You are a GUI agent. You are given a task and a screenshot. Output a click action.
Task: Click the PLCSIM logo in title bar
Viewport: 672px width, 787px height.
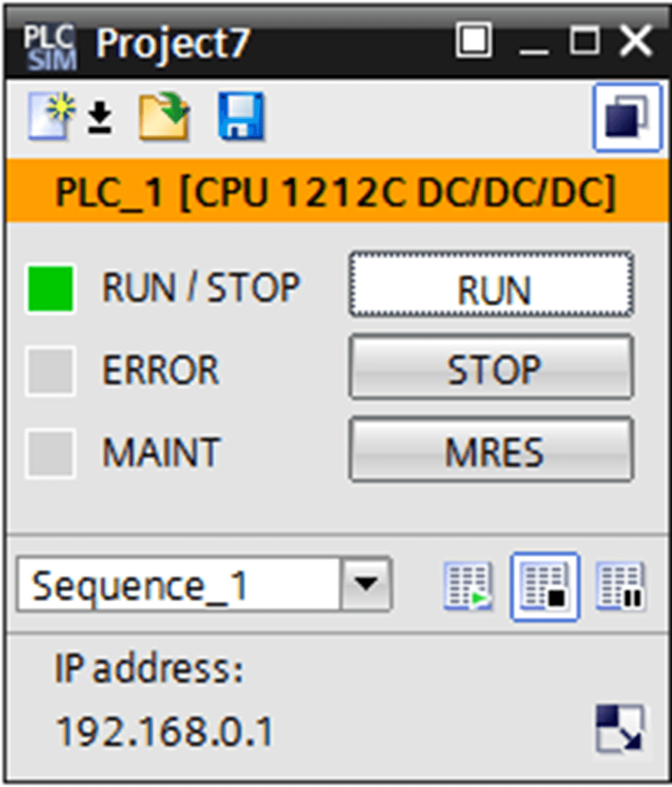click(50, 47)
